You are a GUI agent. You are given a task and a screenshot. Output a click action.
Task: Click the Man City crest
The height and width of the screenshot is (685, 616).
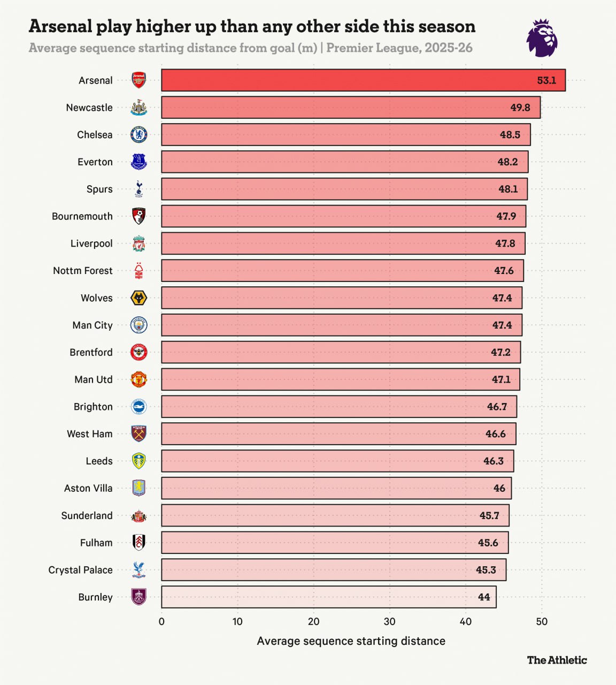138,325
